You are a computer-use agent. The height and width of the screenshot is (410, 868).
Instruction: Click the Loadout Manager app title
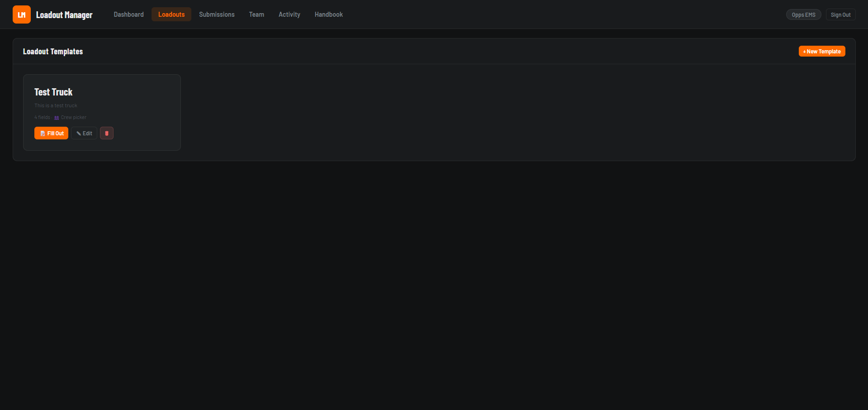point(64,15)
